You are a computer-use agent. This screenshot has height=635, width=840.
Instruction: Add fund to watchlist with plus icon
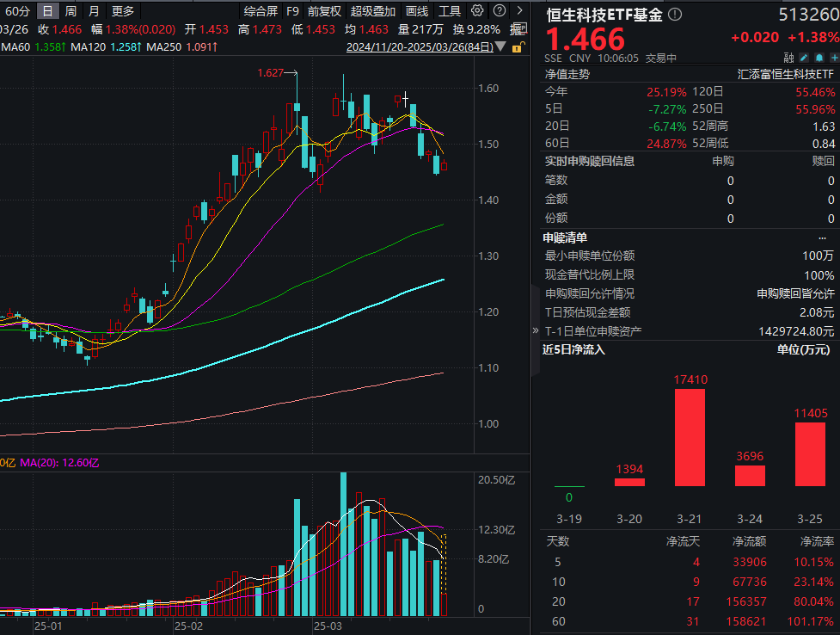[x=834, y=56]
